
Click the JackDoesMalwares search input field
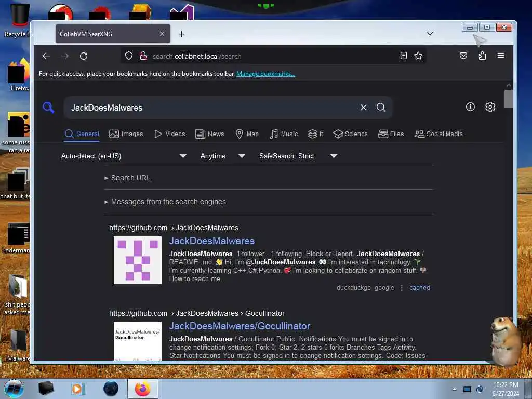click(212, 108)
